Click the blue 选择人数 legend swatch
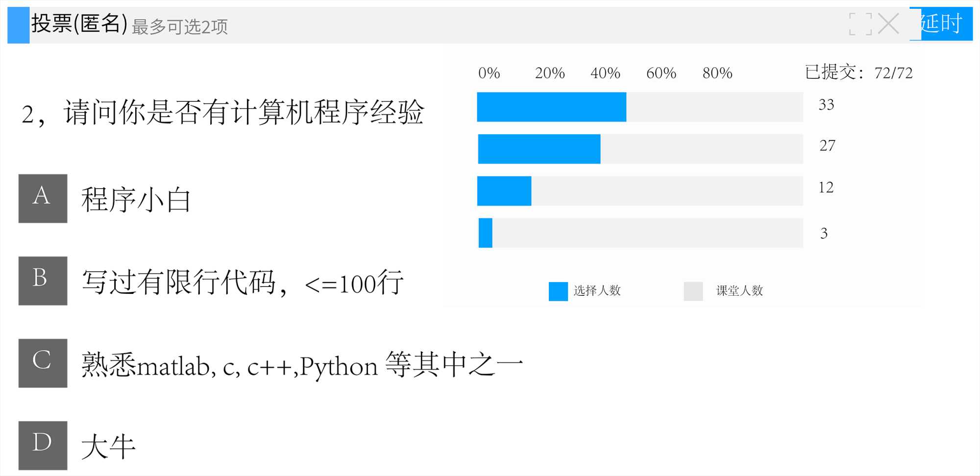This screenshot has height=476, width=980. (x=558, y=291)
